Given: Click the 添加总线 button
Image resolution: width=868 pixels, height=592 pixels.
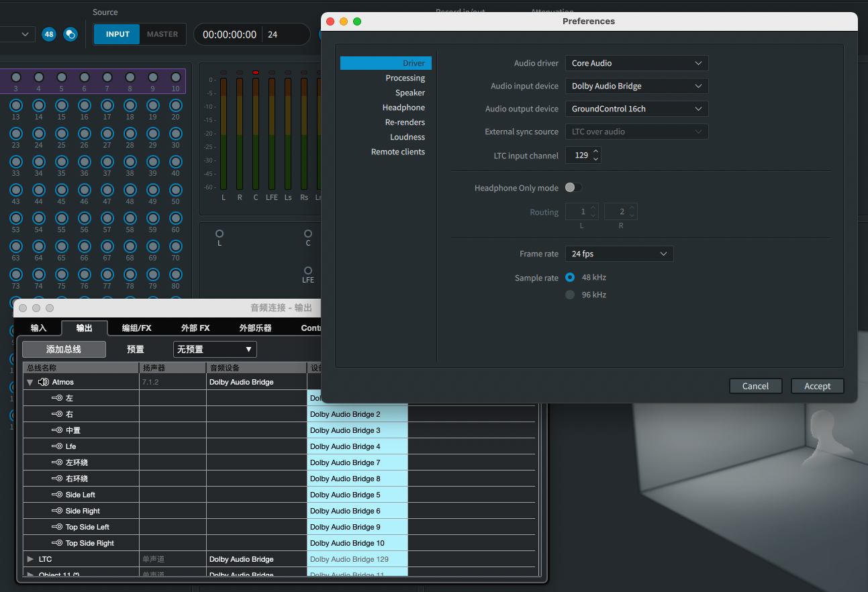Looking at the screenshot, I should click(64, 349).
